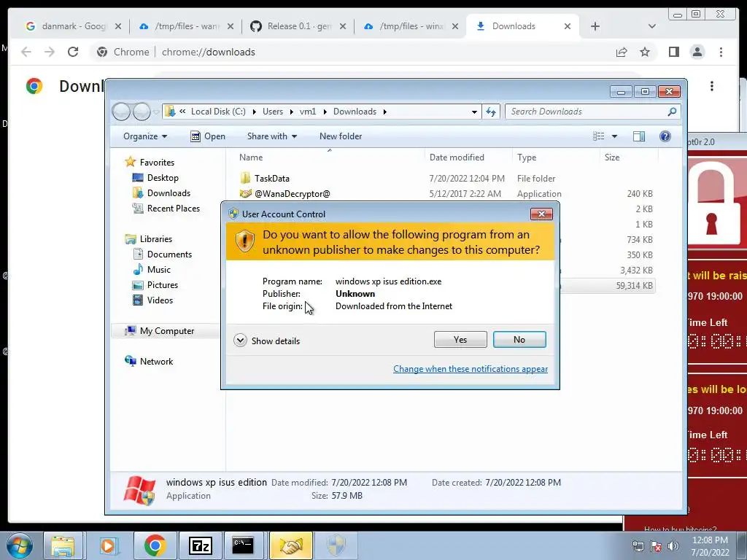Click the chrome://downloads address bar

click(x=208, y=52)
